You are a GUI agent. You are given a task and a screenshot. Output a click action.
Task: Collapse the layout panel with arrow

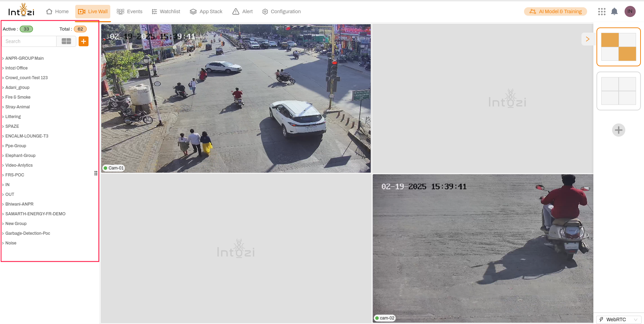(587, 39)
